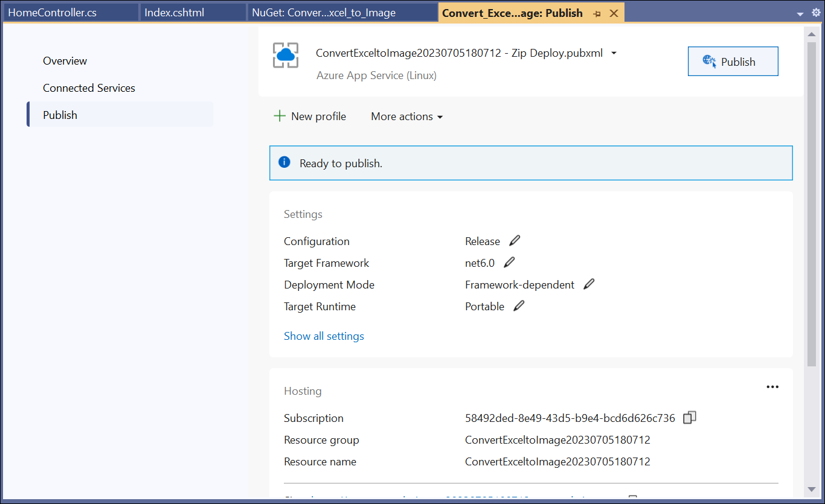This screenshot has width=825, height=504.
Task: Click the vertical scrollbar up arrow
Action: tap(812, 34)
